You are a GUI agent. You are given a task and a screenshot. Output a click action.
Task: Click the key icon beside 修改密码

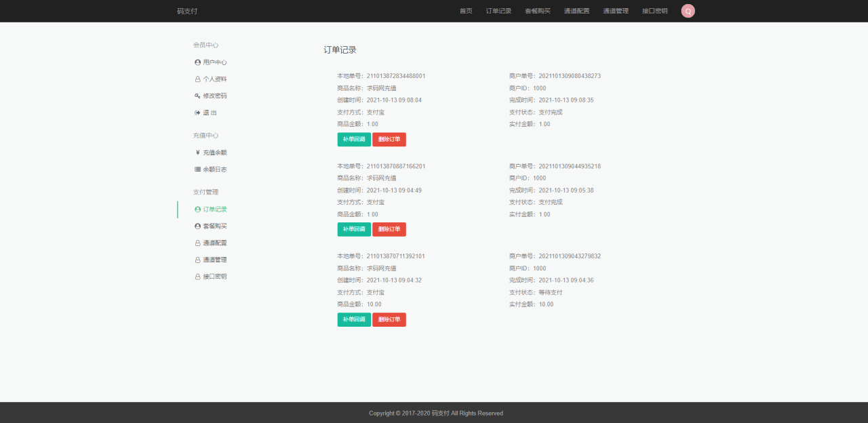[x=197, y=96]
